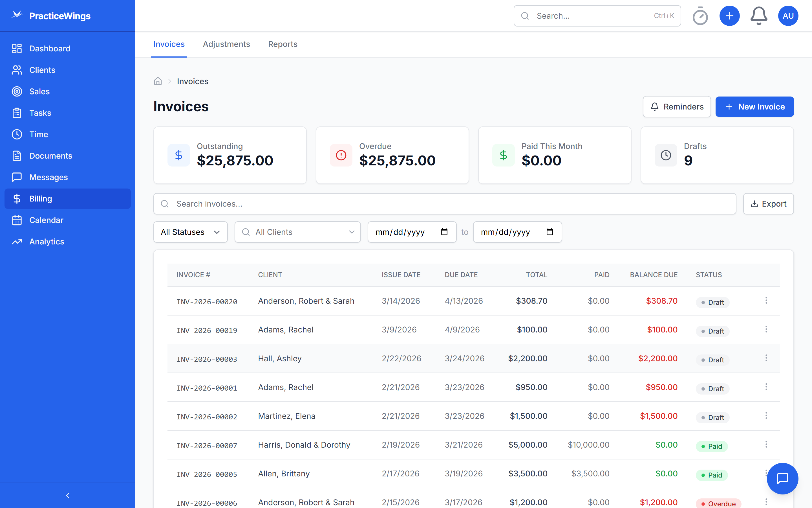Sort by TOTAL column header
Viewport: 812px width, 508px height.
tap(536, 275)
